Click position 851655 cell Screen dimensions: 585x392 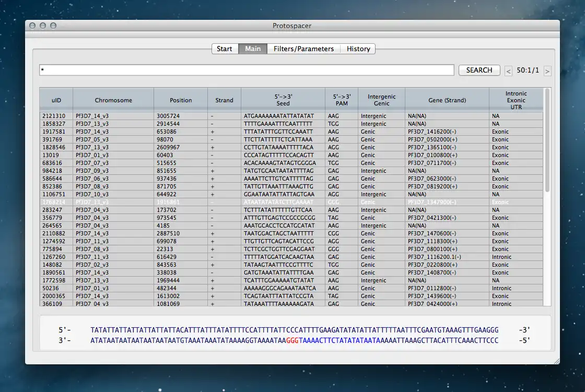coord(181,171)
